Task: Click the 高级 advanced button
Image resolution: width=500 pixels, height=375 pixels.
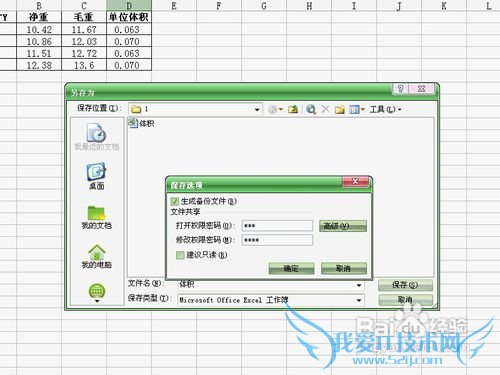Action: [x=343, y=226]
